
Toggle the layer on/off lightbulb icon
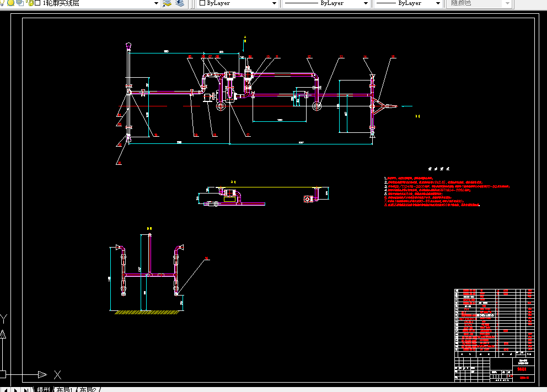pos(2,3)
